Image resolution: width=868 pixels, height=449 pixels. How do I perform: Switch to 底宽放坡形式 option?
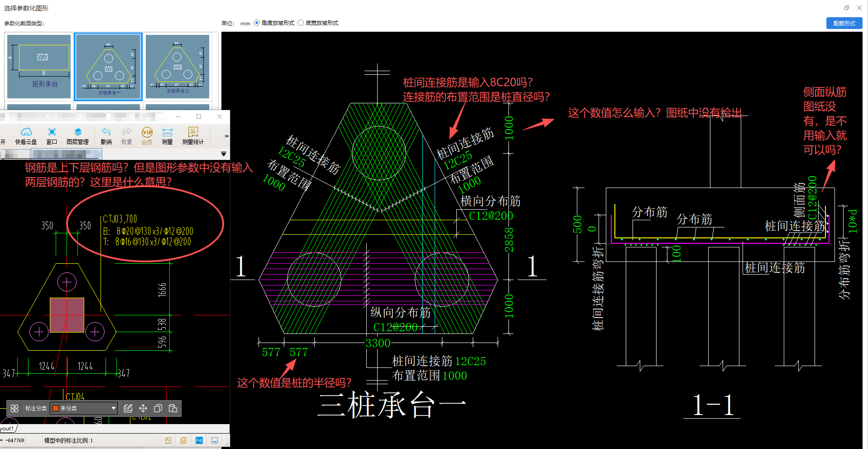(x=301, y=23)
